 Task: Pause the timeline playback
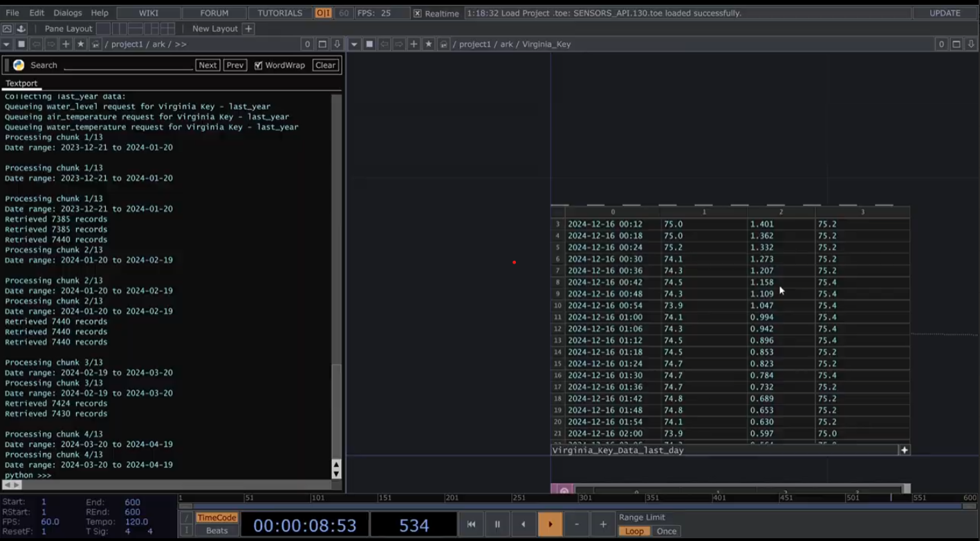click(497, 524)
